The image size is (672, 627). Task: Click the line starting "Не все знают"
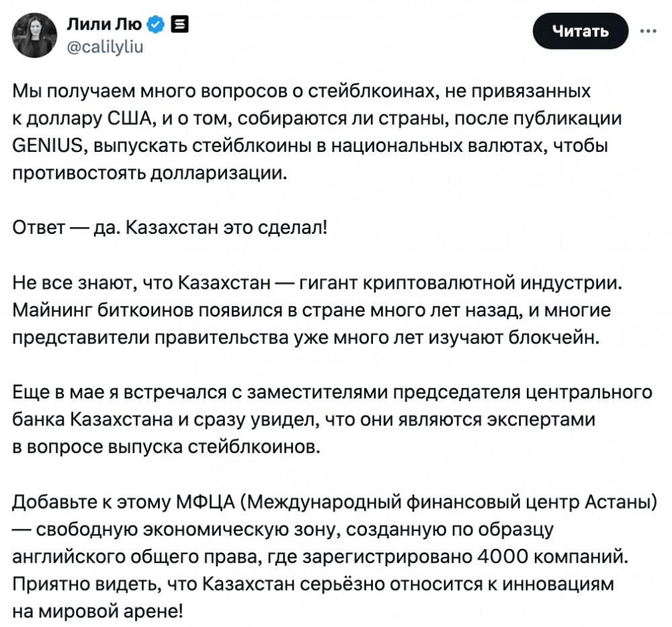point(318,282)
